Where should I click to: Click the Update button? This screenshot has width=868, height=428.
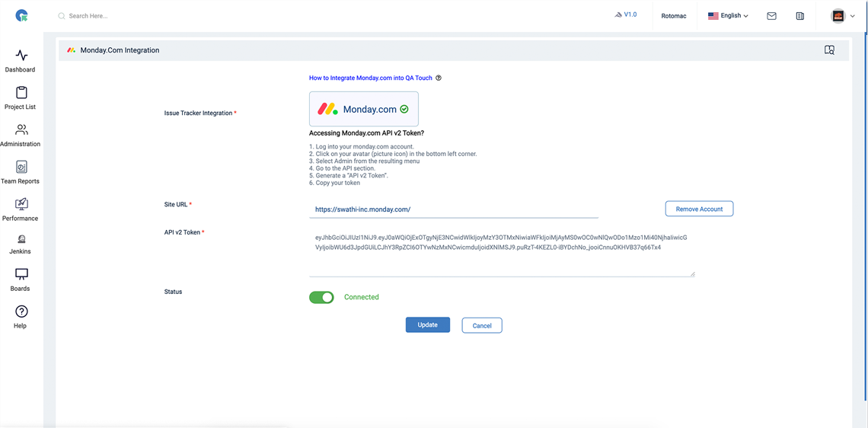click(427, 325)
